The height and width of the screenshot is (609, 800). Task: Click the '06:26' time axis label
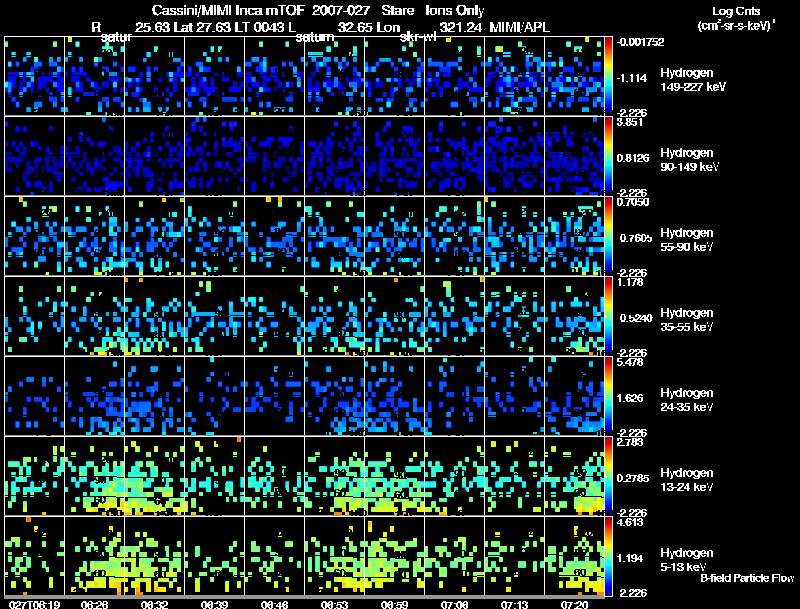point(94,604)
